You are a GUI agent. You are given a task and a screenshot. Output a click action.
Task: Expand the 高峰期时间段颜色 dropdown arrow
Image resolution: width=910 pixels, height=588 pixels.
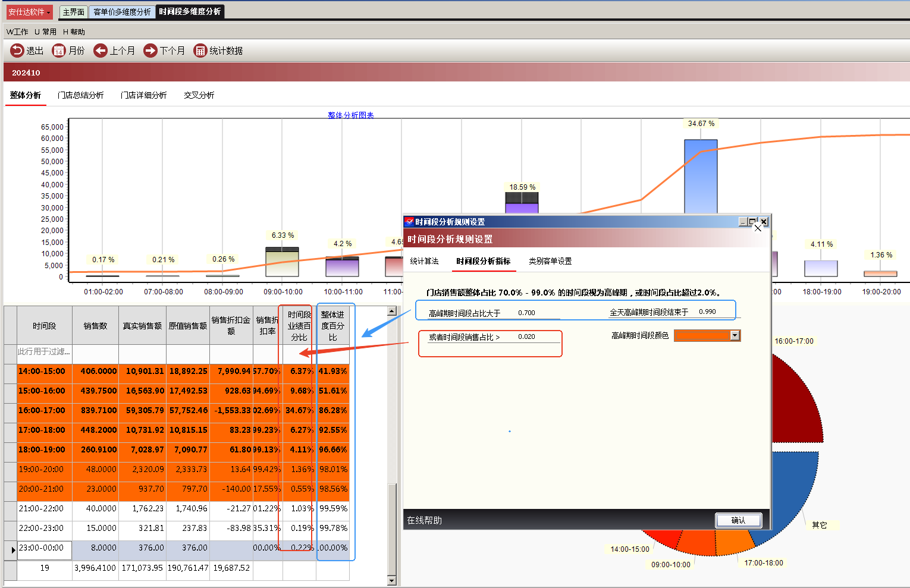click(735, 336)
